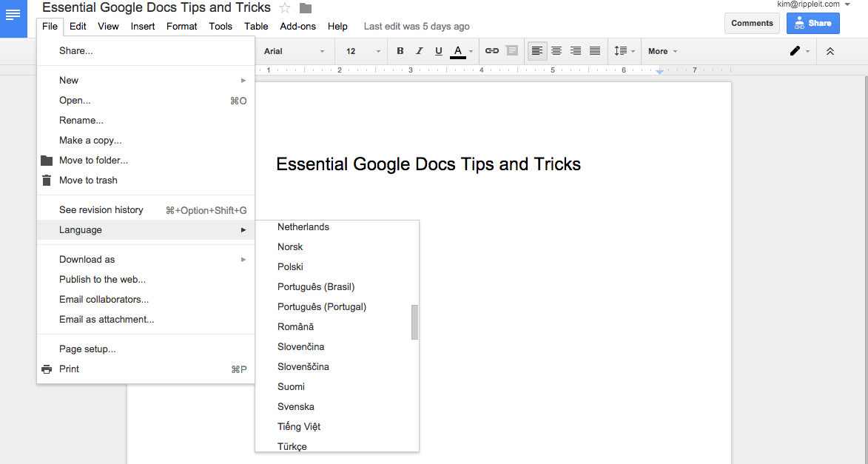Open the text color picker

click(462, 51)
